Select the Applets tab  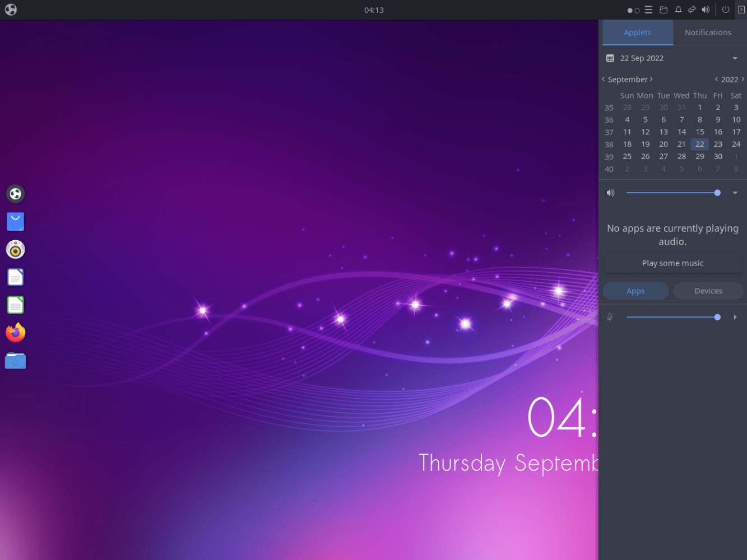click(x=637, y=32)
